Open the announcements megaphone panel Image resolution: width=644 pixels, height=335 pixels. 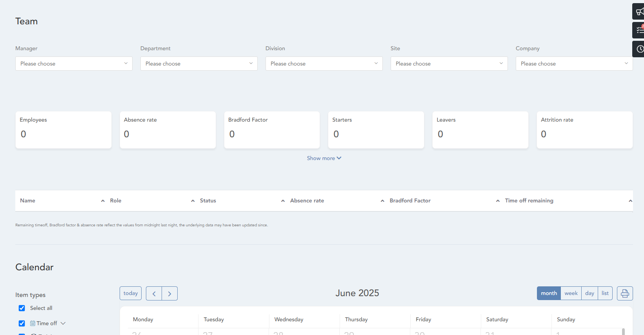639,11
